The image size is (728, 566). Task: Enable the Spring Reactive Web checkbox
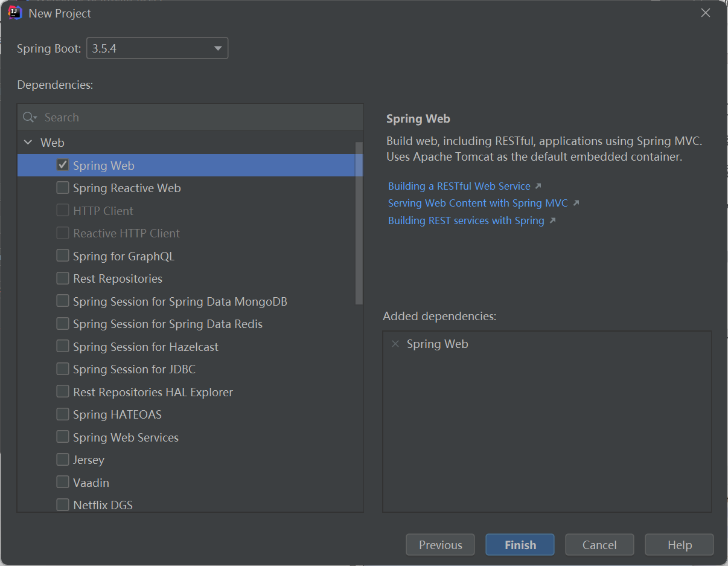[x=62, y=188]
